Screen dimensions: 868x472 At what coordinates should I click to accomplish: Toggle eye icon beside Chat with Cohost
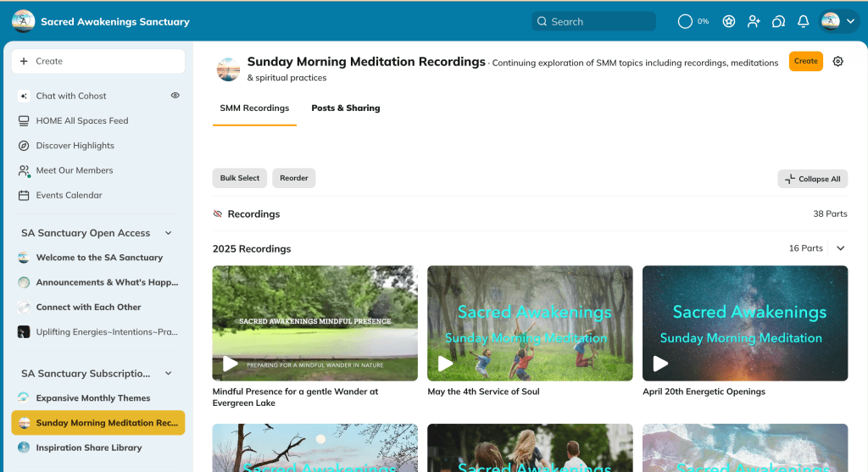175,96
